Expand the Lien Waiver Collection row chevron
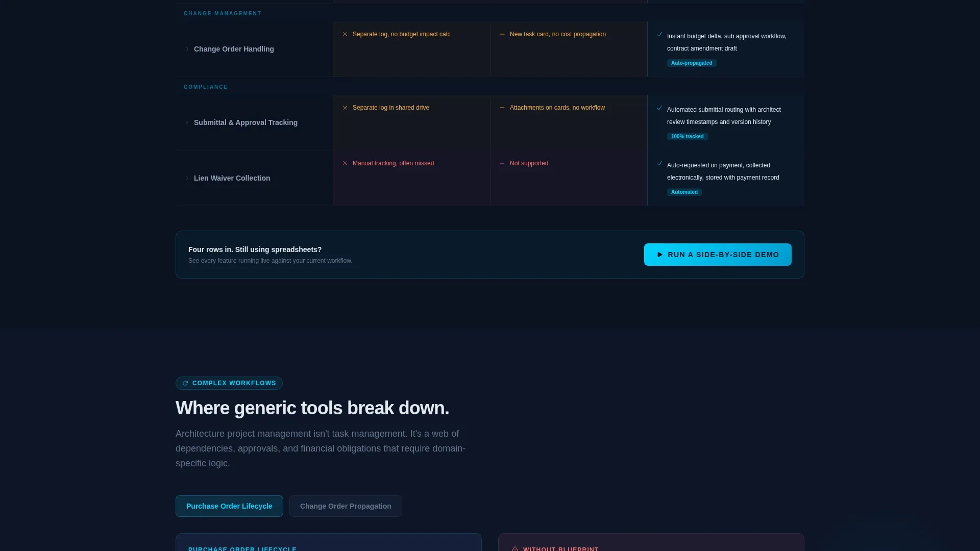980x551 pixels. point(187,178)
